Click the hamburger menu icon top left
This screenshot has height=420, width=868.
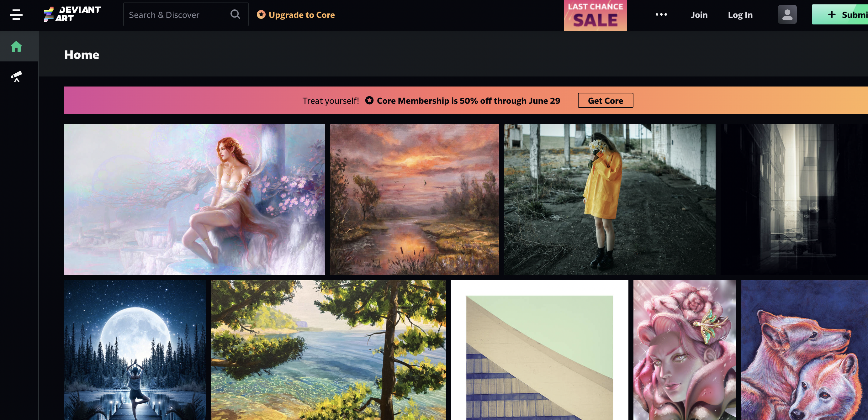16,14
